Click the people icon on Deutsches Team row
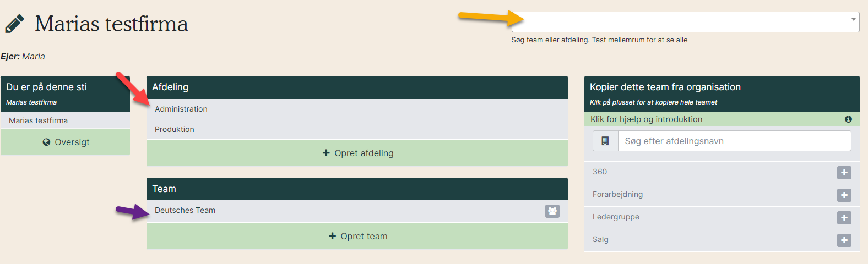The height and width of the screenshot is (264, 868). [552, 211]
